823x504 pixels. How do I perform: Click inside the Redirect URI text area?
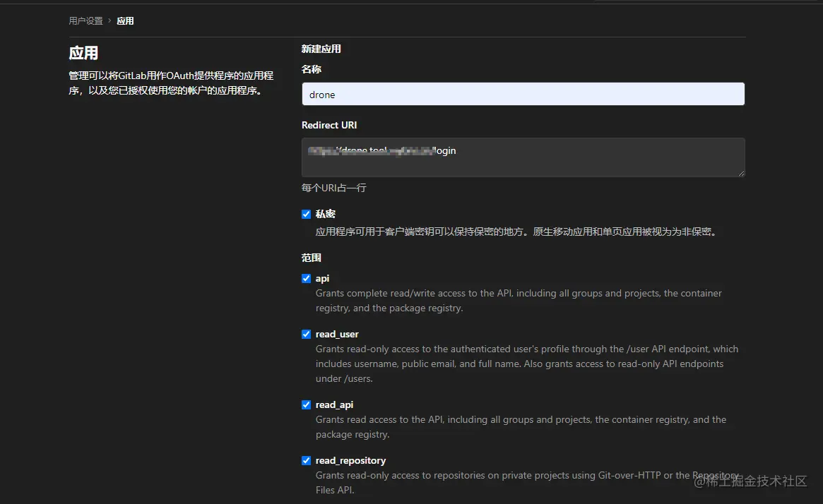coord(523,157)
